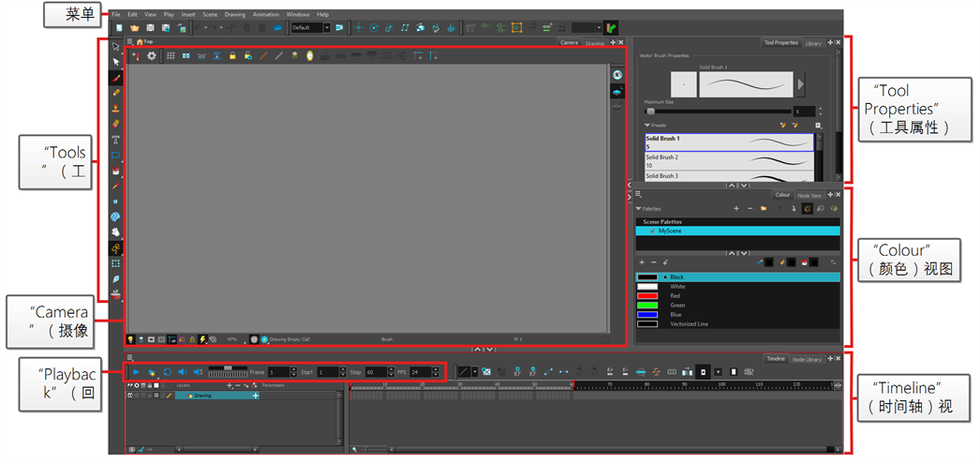
Task: Open the Scene menu
Action: (x=210, y=14)
